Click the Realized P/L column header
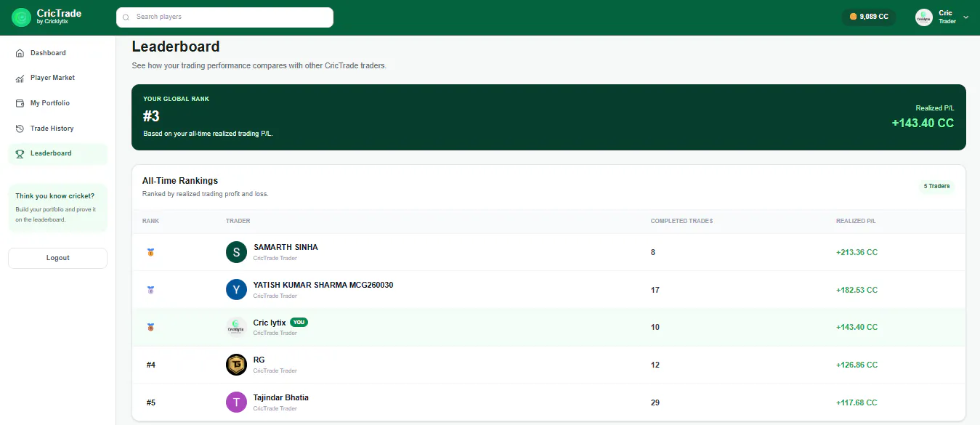The width and height of the screenshot is (980, 425). (x=855, y=221)
